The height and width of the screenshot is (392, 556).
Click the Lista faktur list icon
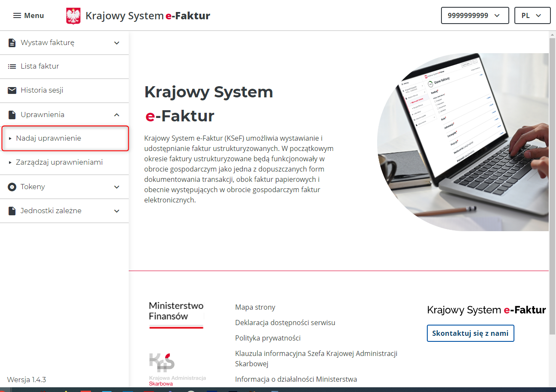pos(12,66)
